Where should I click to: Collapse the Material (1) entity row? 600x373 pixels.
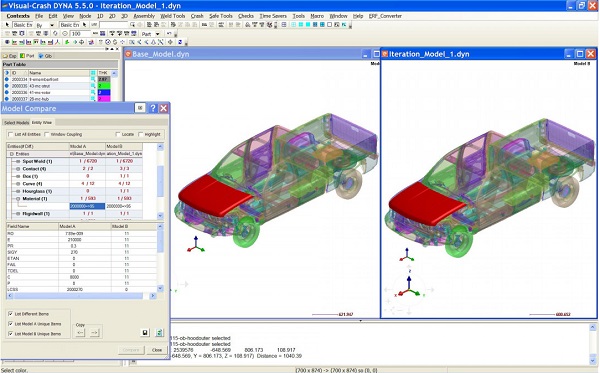[x=18, y=199]
